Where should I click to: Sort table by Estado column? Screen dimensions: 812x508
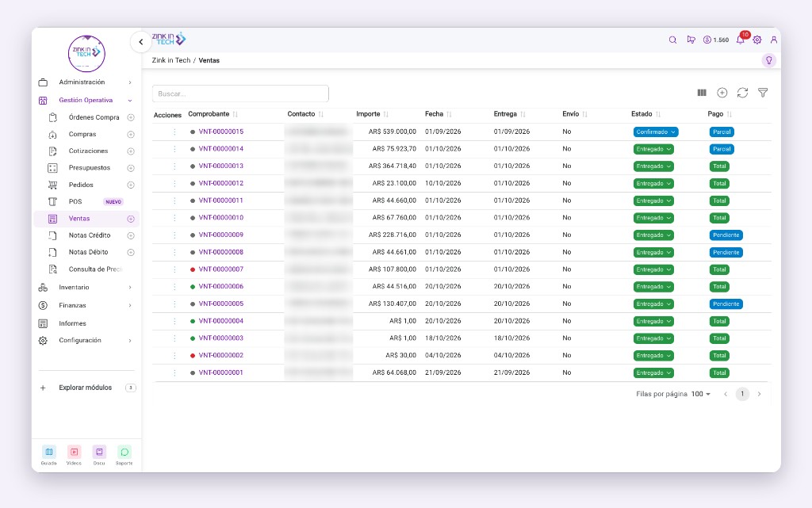pos(658,114)
